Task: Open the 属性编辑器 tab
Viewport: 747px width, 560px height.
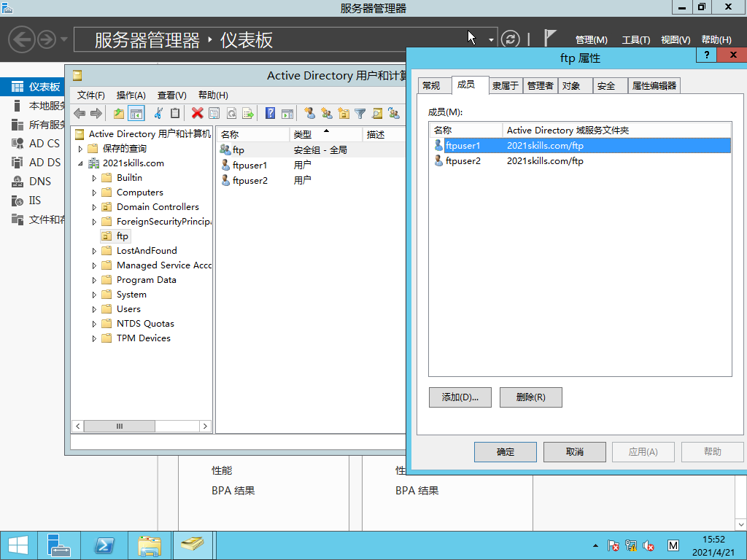Action: click(654, 86)
